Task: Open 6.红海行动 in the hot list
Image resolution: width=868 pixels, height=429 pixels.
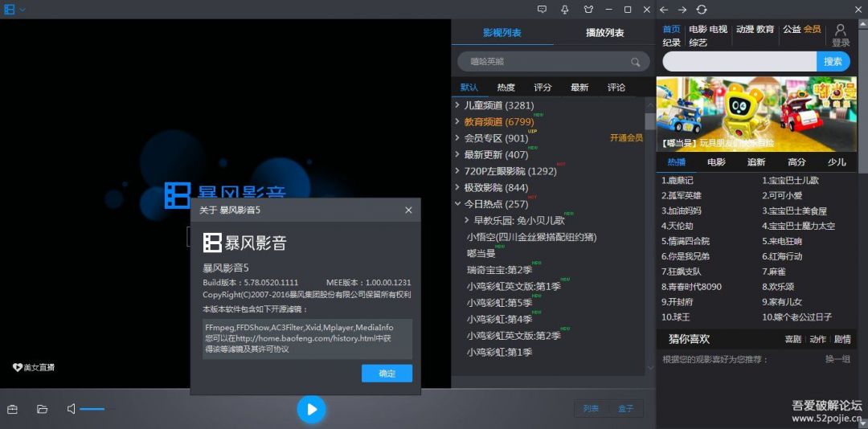Action: (782, 256)
